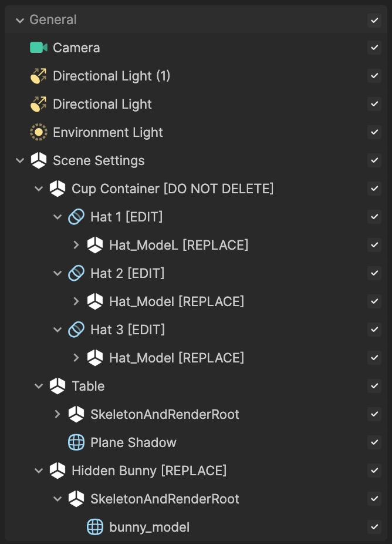Collapse the Cup Container [DO NOT DELETE] group
Image resolution: width=392 pixels, height=544 pixels.
39,189
